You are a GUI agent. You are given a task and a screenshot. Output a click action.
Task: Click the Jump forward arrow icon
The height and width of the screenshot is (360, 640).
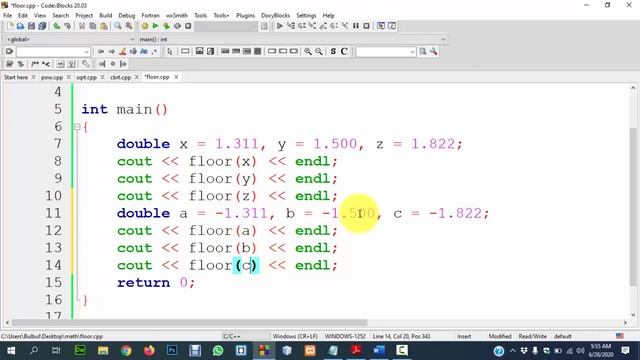coord(111,51)
